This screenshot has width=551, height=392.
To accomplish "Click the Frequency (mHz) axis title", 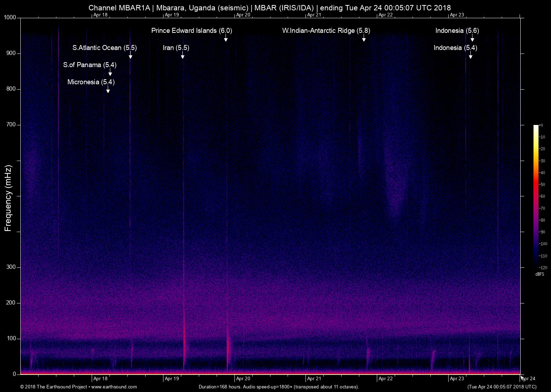I will click(8, 198).
